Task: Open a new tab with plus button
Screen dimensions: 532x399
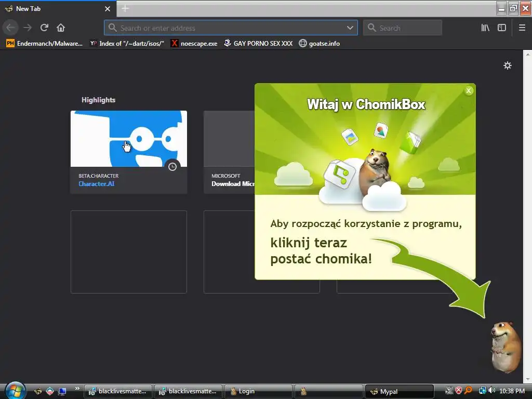Action: point(125,9)
